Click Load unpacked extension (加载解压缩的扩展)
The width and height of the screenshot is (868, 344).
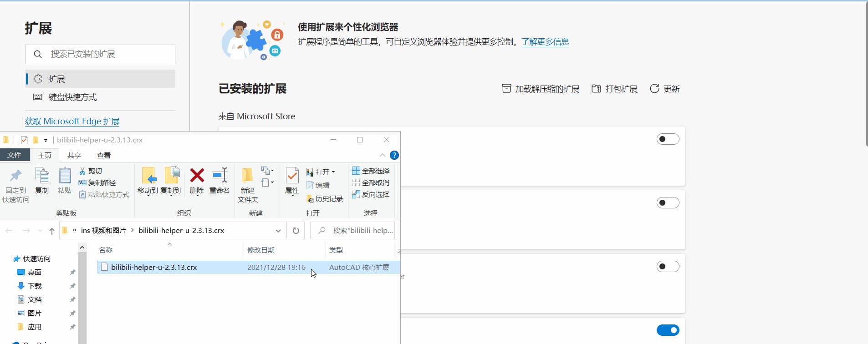541,89
